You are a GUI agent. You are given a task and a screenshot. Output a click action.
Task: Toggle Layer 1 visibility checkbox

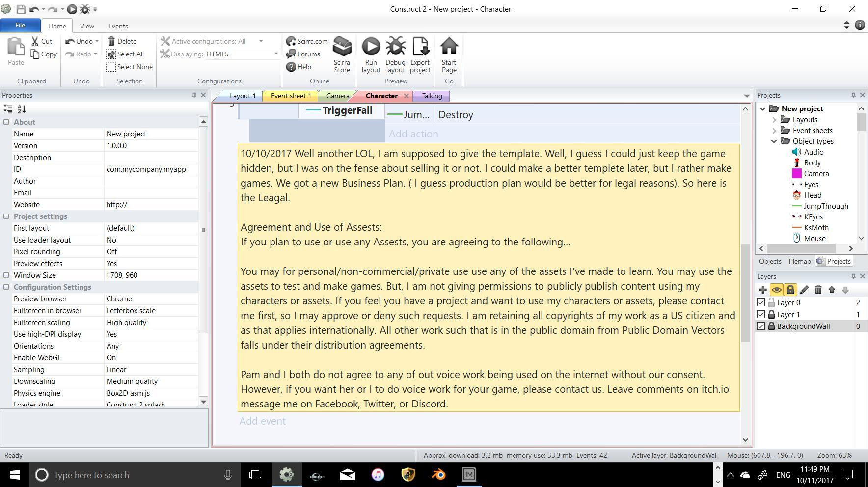click(x=761, y=315)
